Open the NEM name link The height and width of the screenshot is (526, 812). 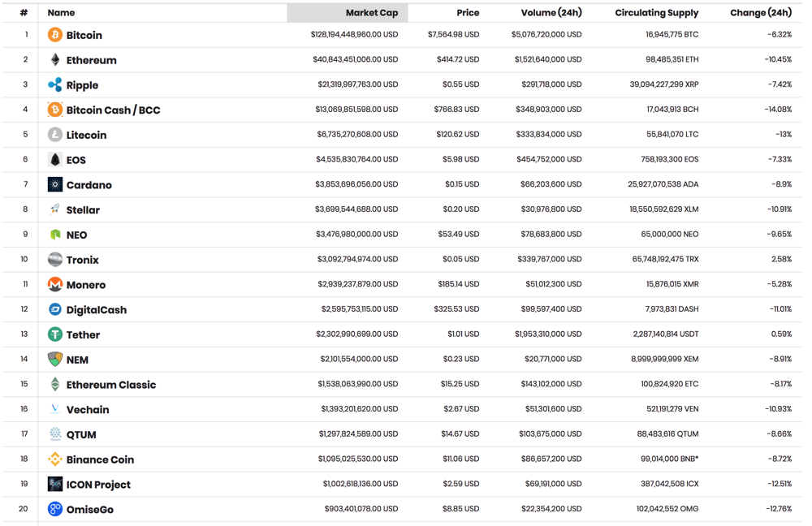(77, 360)
